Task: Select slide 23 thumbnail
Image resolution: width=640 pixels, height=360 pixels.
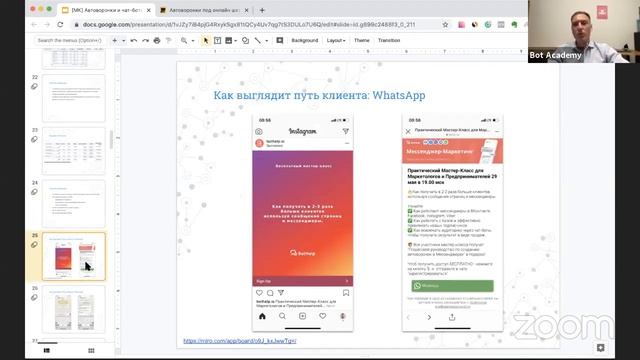Action: click(73, 151)
